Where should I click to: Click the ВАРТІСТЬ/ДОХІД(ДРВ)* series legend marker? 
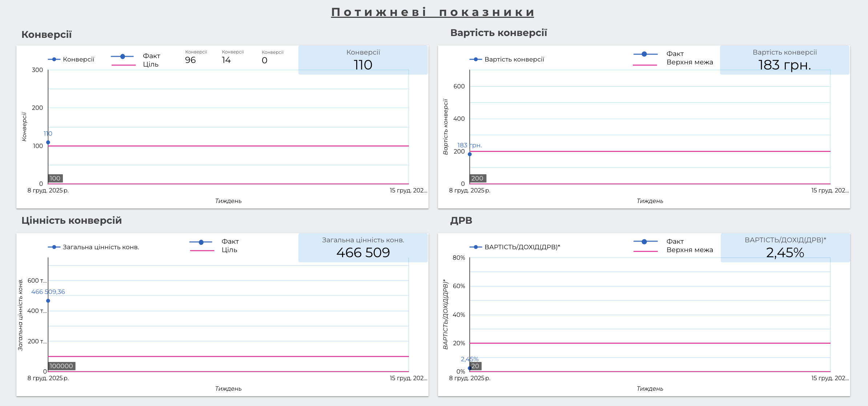pos(475,247)
